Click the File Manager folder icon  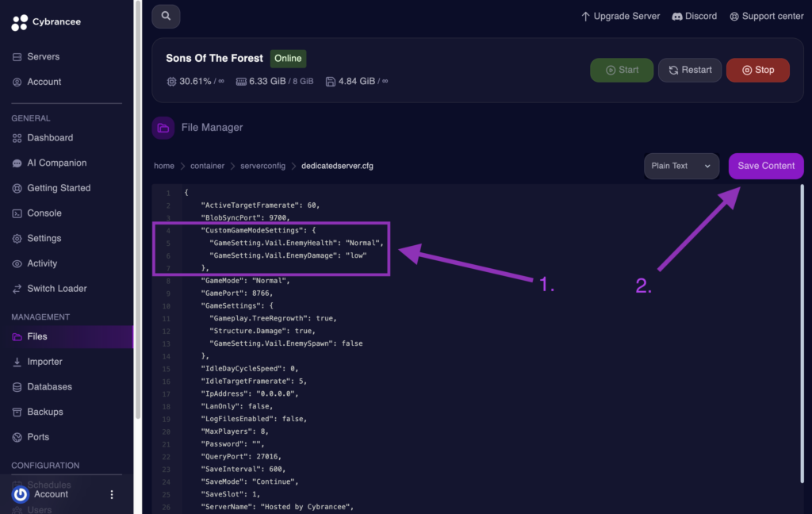[163, 128]
